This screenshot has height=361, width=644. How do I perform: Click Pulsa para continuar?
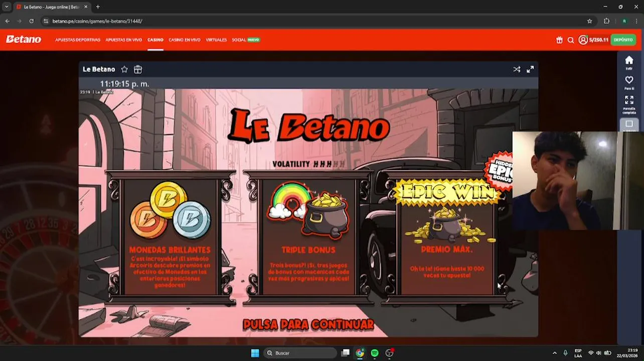(x=308, y=324)
